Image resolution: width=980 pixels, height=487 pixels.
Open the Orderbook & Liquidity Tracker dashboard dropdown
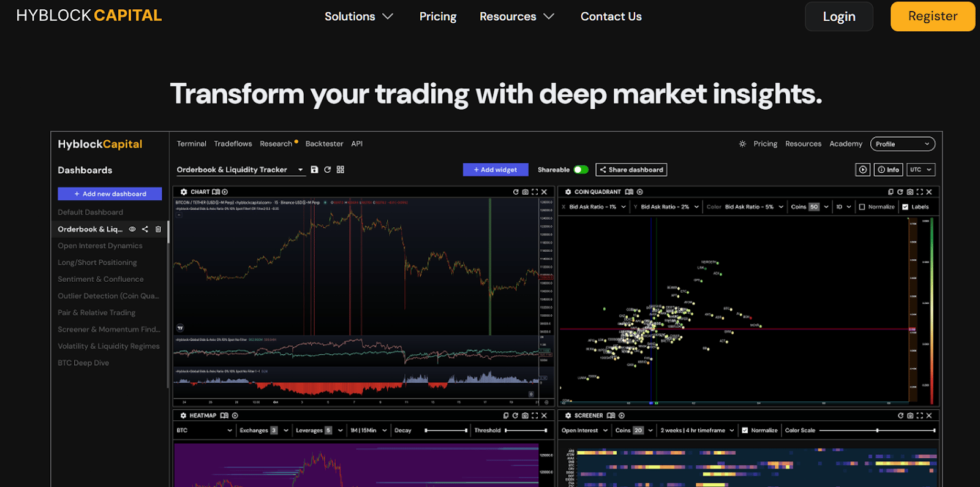pyautogui.click(x=241, y=170)
